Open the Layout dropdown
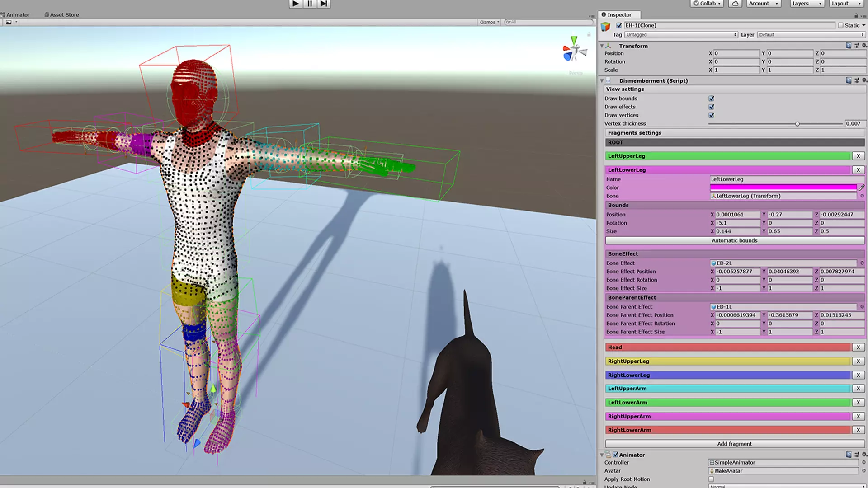 [846, 4]
